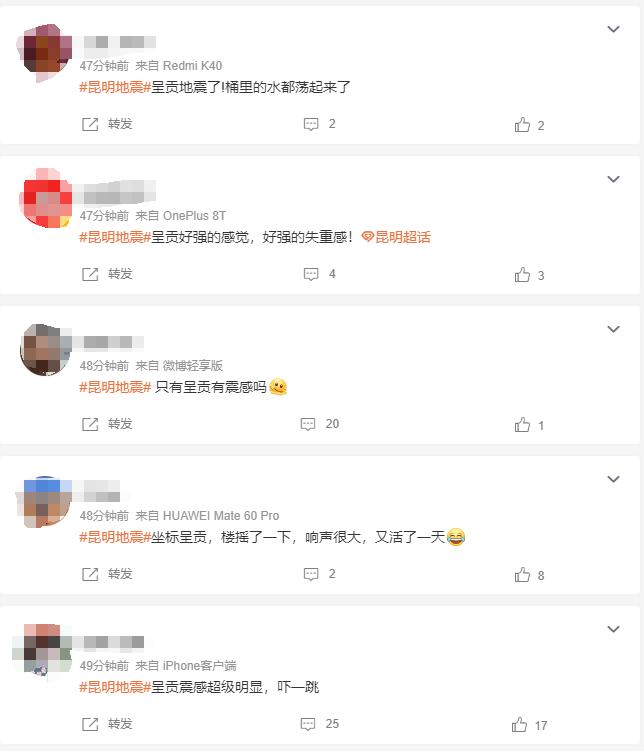
Task: Toggle like on 微博轻享版 post
Action: coord(529,425)
